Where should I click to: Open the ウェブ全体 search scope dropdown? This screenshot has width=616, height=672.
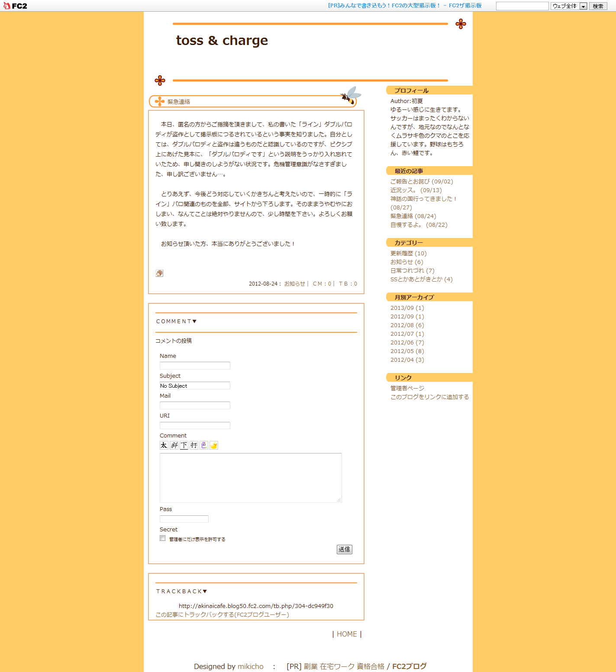click(x=569, y=6)
